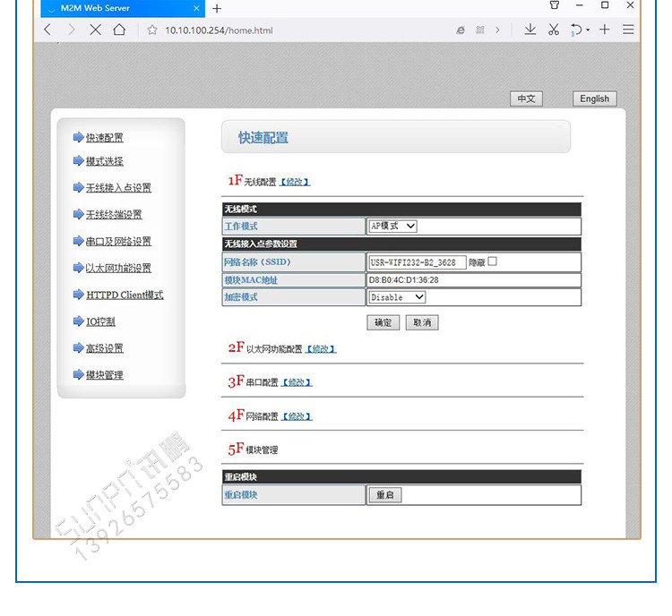This screenshot has height=616, width=672.
Task: Go to browser home page icon
Action: 119,30
